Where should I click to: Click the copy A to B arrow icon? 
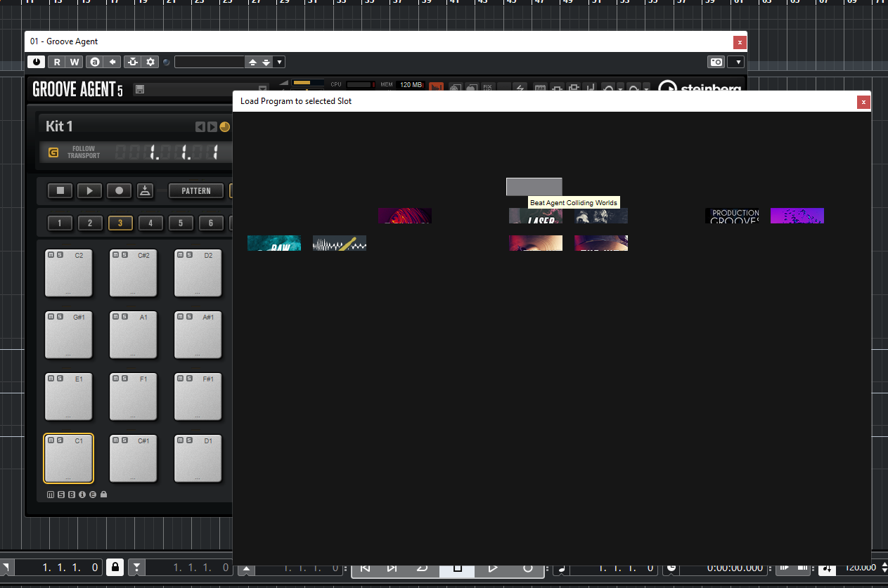coord(112,62)
